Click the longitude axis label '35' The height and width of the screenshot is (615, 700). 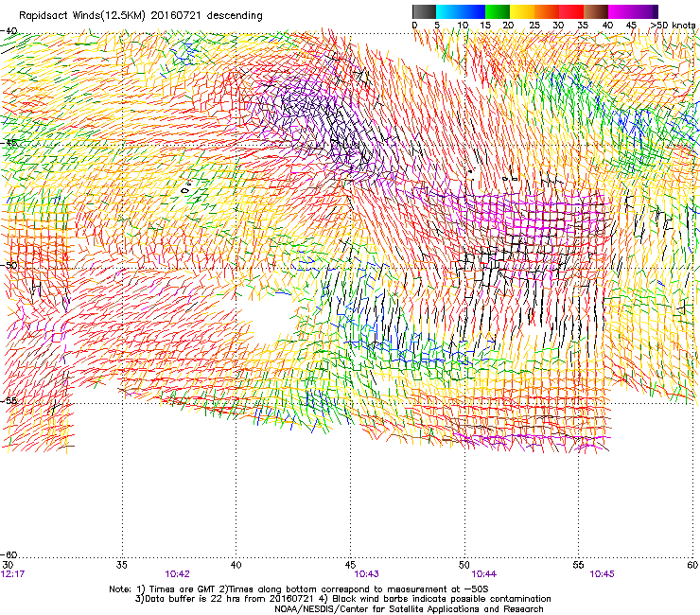[x=121, y=565]
